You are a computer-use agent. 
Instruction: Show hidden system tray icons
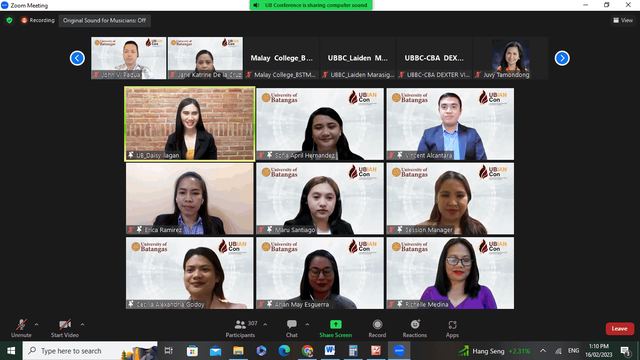click(543, 351)
